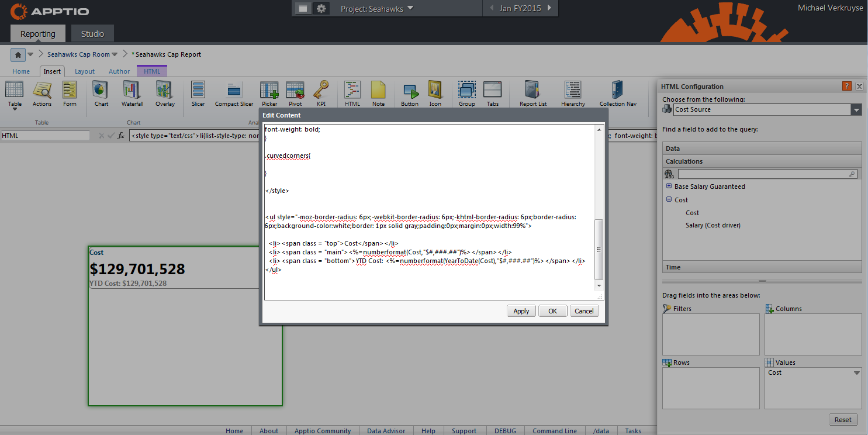Viewport: 868px width, 435px height.
Task: Click the window icon beside the gear
Action: (x=303, y=8)
